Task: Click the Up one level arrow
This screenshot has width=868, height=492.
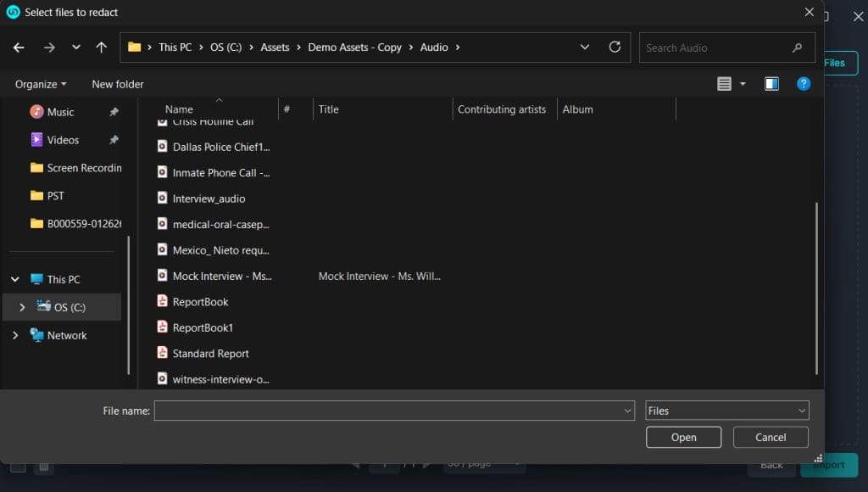Action: click(101, 48)
